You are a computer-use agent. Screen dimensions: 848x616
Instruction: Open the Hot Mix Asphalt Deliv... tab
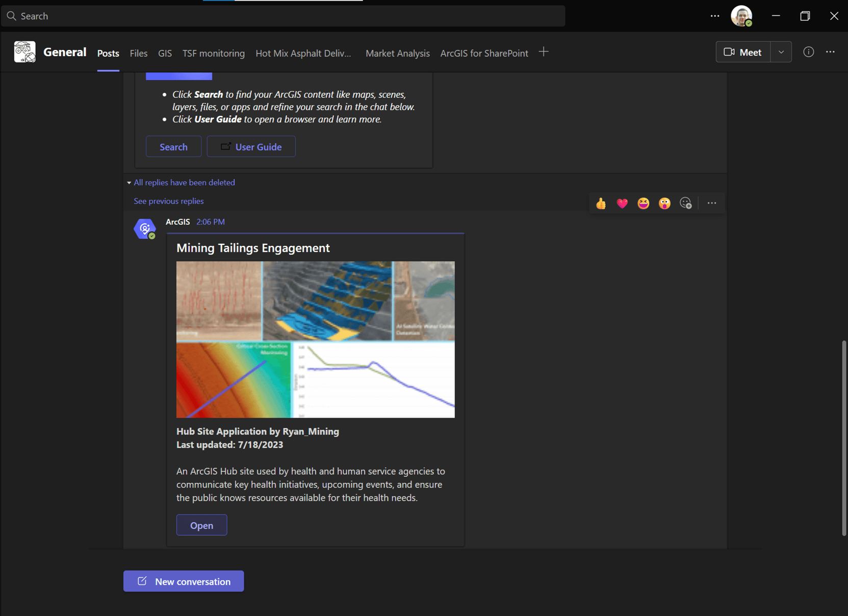point(303,53)
